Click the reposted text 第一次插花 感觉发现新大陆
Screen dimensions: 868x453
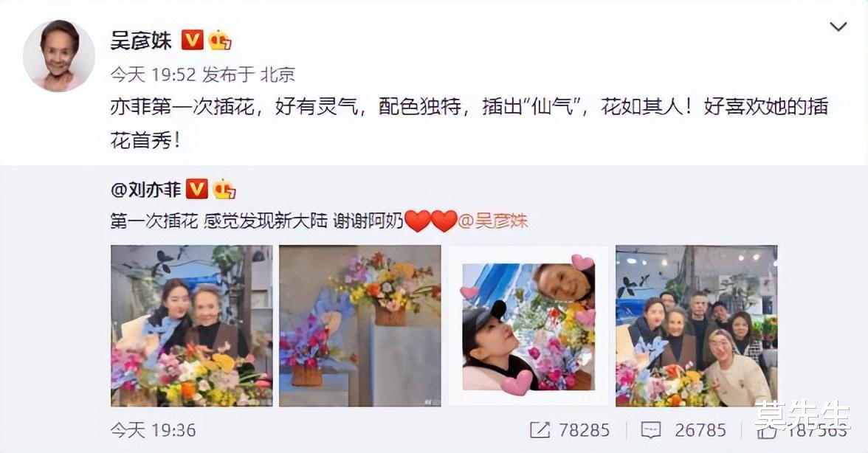click(x=218, y=221)
